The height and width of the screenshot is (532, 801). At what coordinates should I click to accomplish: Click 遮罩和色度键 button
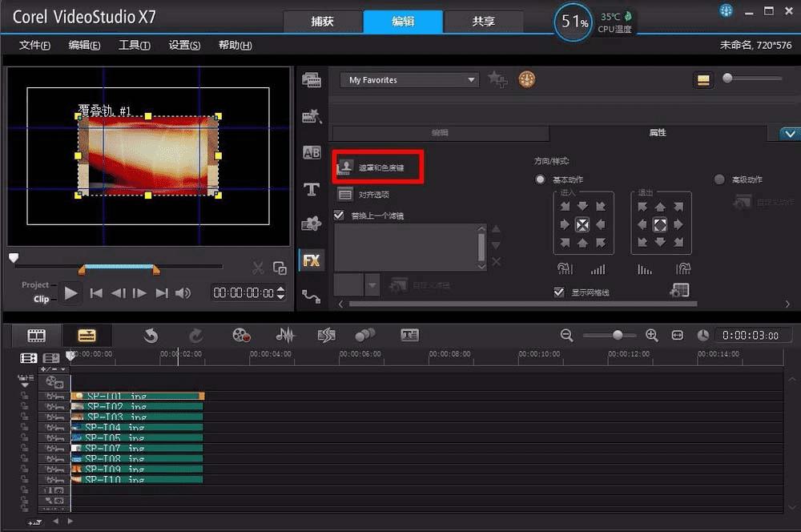[x=378, y=167]
